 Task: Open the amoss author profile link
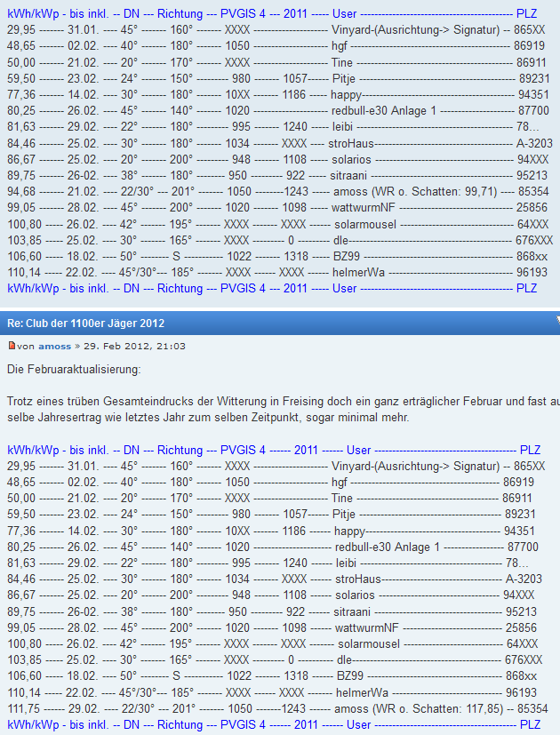54,347
